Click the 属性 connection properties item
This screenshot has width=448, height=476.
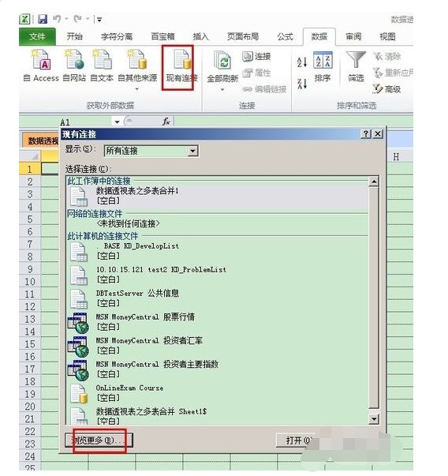pos(256,73)
